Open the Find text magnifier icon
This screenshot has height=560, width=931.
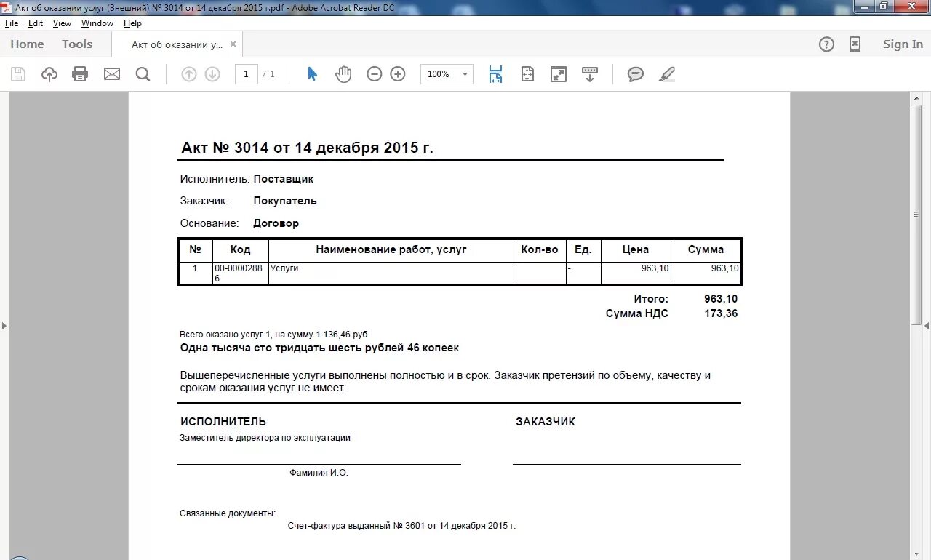[143, 73]
